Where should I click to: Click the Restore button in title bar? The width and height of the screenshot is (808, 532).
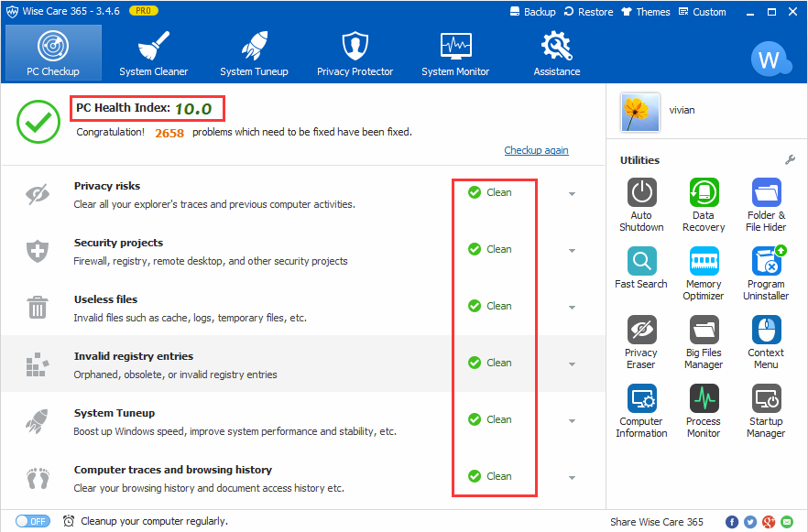pos(588,12)
